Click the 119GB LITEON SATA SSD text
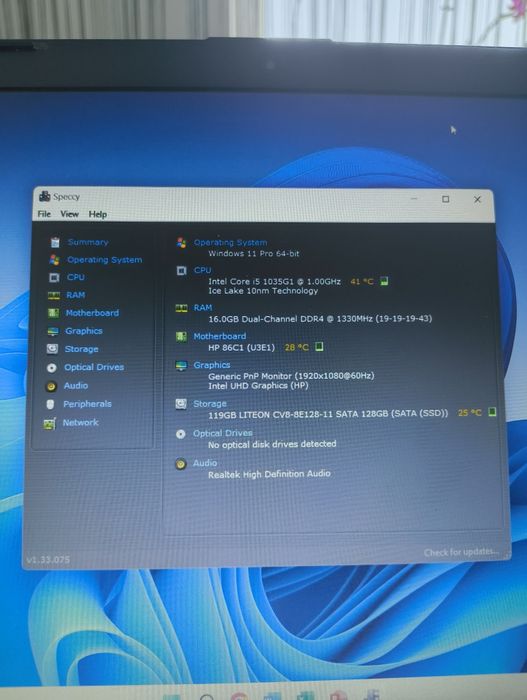The image size is (527, 700). pos(328,414)
